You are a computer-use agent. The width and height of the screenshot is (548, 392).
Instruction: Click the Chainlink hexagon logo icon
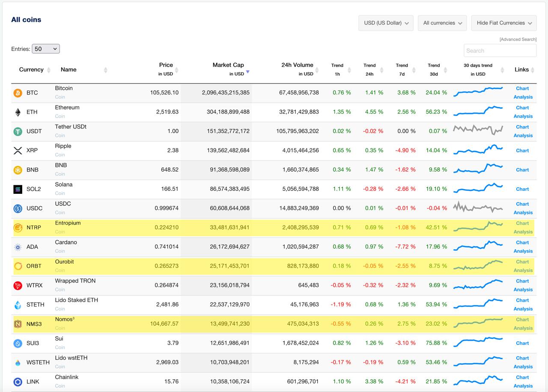pyautogui.click(x=18, y=382)
